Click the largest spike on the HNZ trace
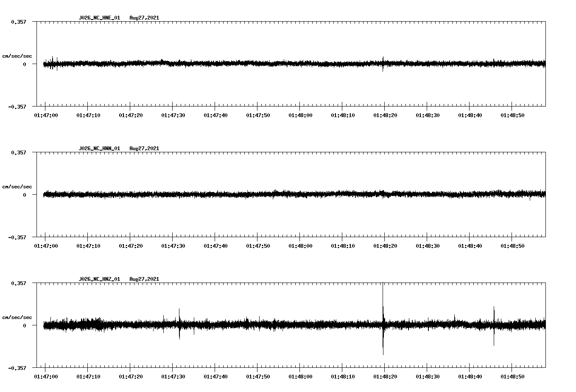Image resolution: width=576 pixels, height=392 pixels. point(383,319)
